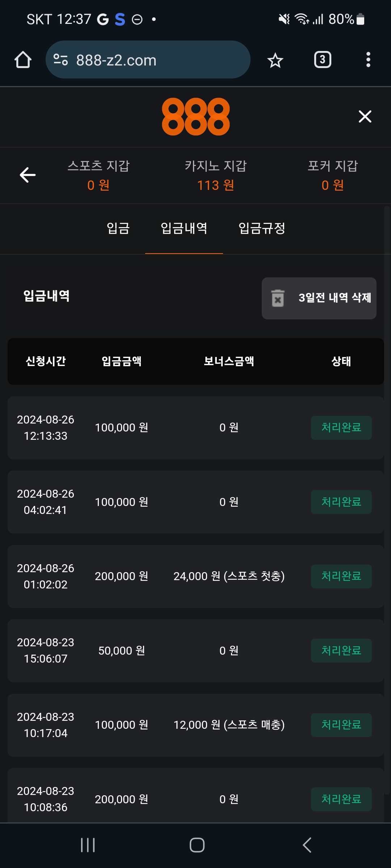The width and height of the screenshot is (391, 868).
Task: Bookmark this page with the star icon
Action: (x=275, y=60)
